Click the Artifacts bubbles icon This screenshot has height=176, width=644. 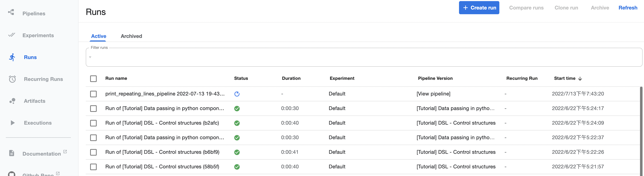point(12,101)
